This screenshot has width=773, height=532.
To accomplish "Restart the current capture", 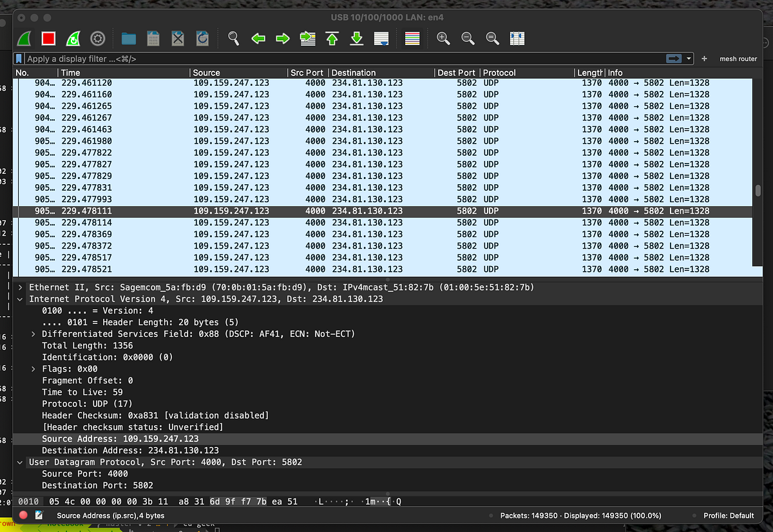I will point(73,39).
